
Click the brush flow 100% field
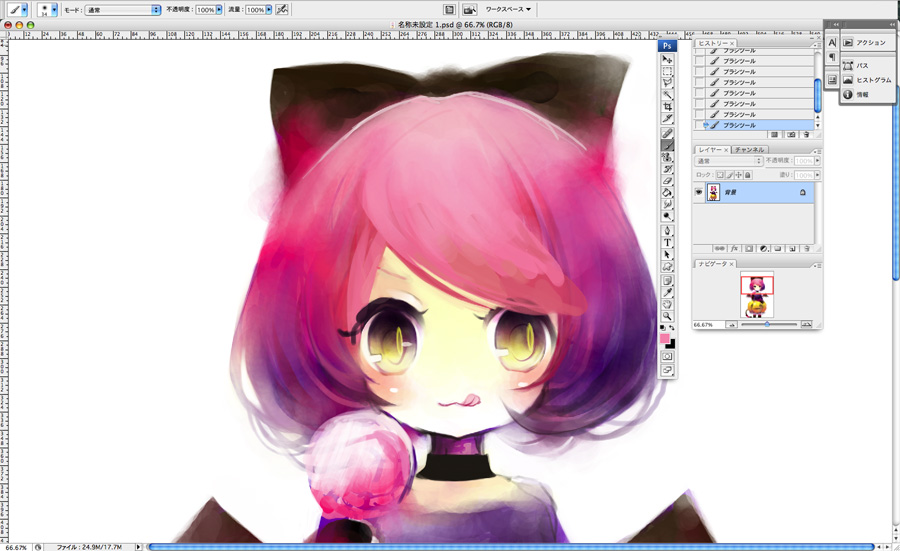pyautogui.click(x=255, y=10)
